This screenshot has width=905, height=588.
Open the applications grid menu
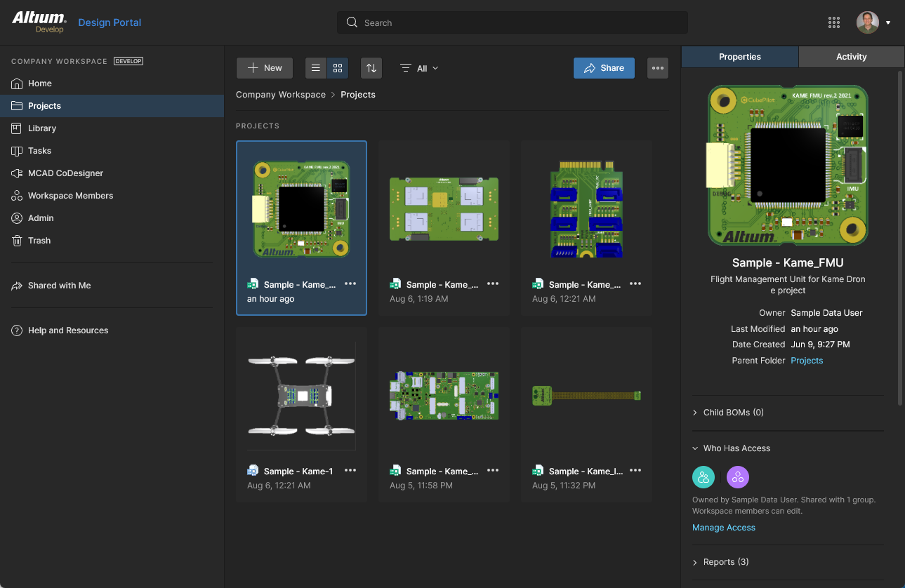point(833,22)
